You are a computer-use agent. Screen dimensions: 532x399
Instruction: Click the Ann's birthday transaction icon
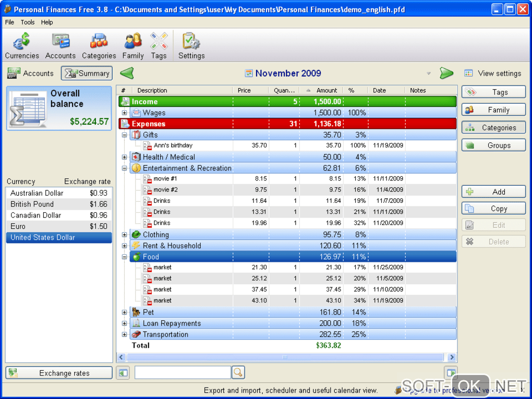[147, 146]
